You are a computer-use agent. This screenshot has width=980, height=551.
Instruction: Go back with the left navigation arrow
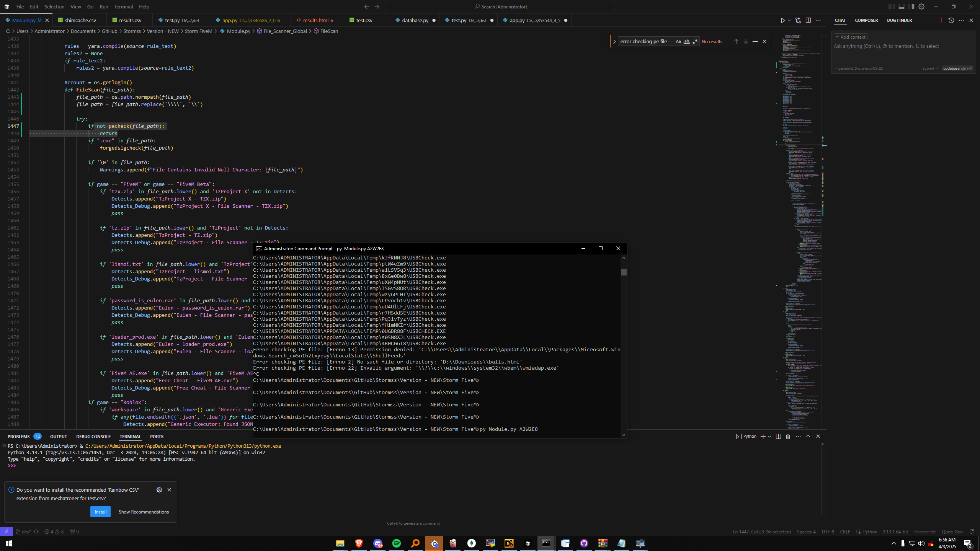[x=367, y=7]
